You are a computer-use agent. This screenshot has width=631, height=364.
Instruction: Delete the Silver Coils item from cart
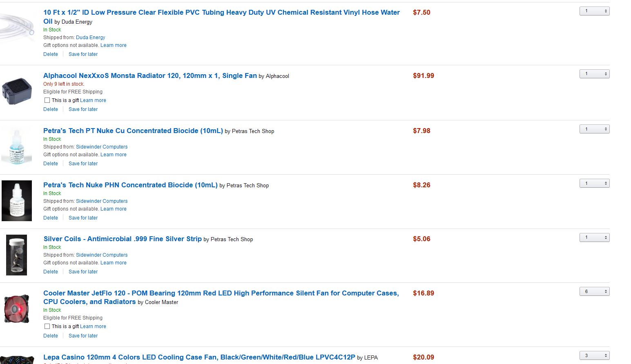point(51,272)
